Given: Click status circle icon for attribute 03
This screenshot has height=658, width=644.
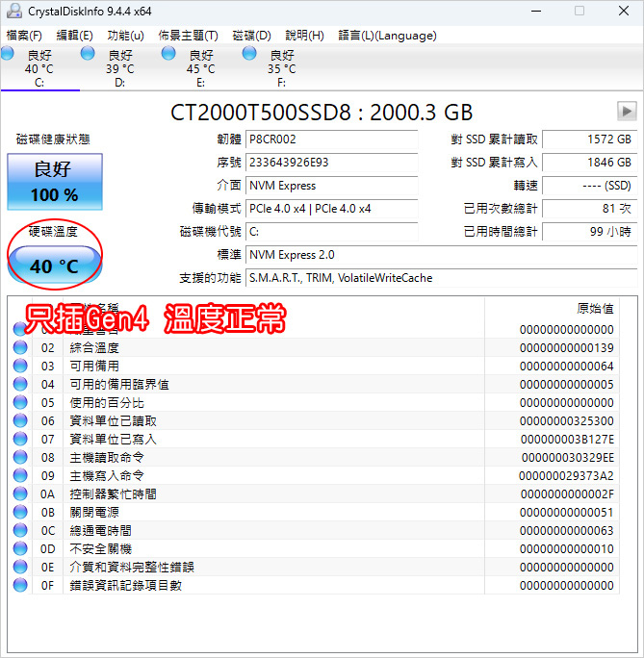Looking at the screenshot, I should point(20,366).
